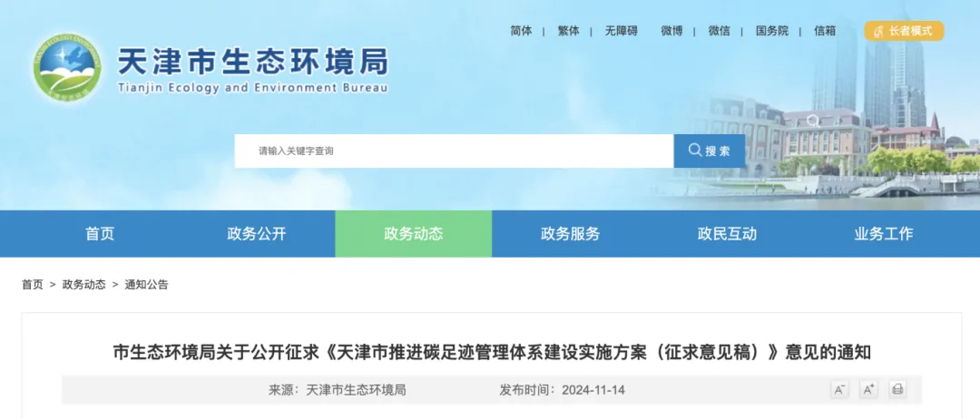Open 政务公开 navigation tab
980x419 pixels.
coord(257,234)
